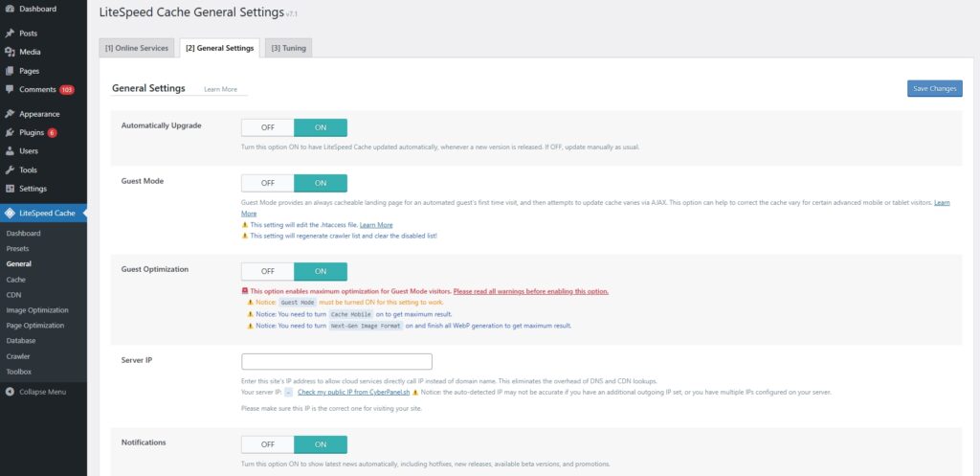Screen dimensions: 980x476
Task: Click the Plugins menu label
Action: (x=32, y=132)
